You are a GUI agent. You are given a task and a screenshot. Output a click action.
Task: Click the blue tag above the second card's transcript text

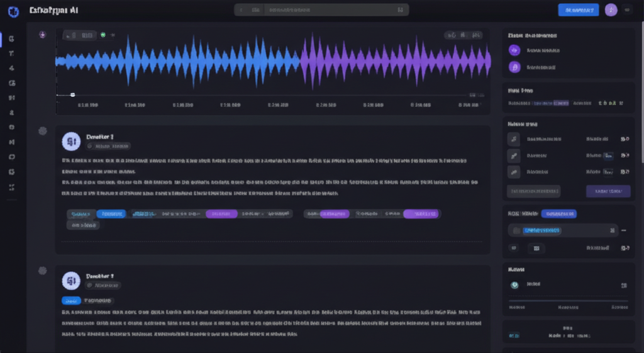(71, 301)
